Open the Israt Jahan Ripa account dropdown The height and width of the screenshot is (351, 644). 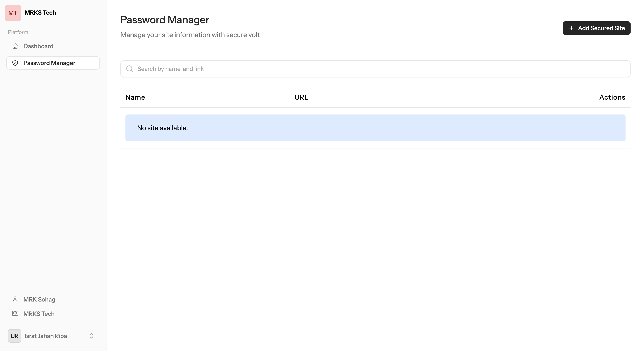(x=46, y=336)
